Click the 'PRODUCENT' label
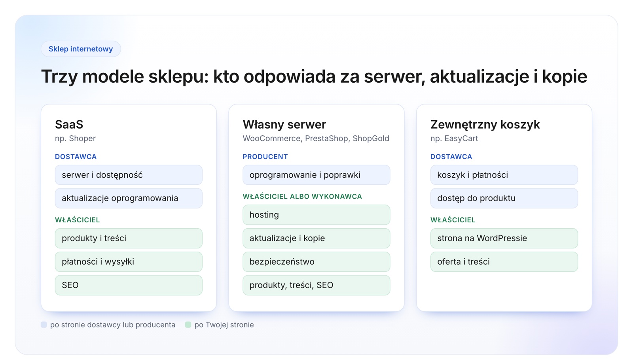The width and height of the screenshot is (633, 364). pyautogui.click(x=265, y=157)
